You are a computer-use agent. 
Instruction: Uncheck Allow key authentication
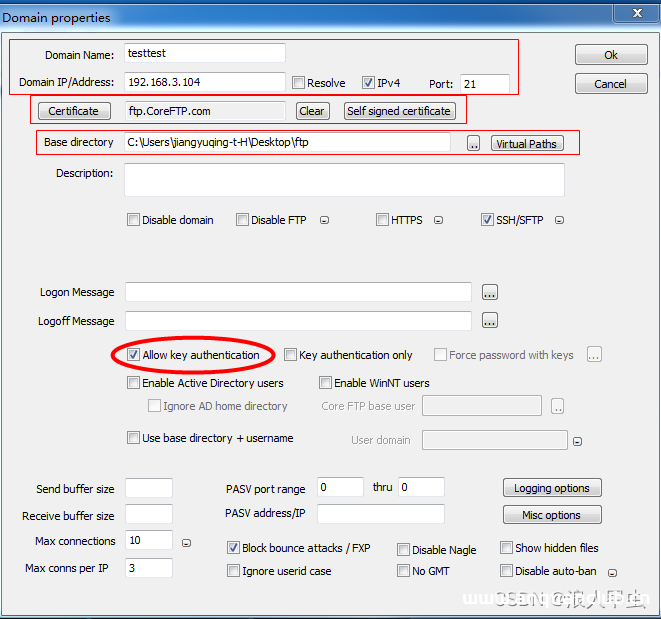134,355
